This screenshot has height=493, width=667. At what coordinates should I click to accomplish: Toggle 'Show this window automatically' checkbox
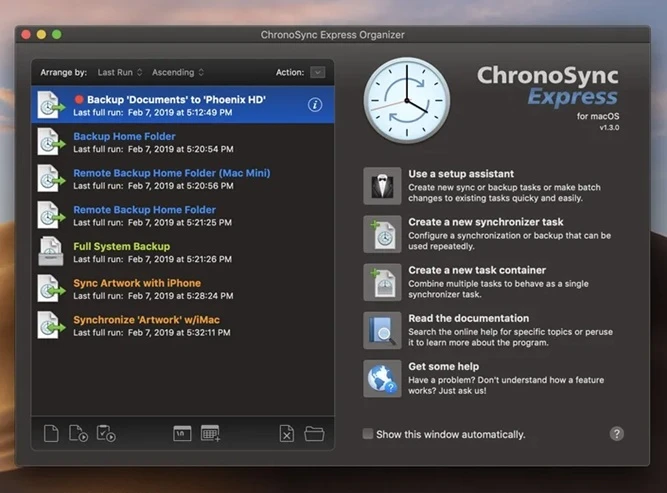pyautogui.click(x=369, y=434)
